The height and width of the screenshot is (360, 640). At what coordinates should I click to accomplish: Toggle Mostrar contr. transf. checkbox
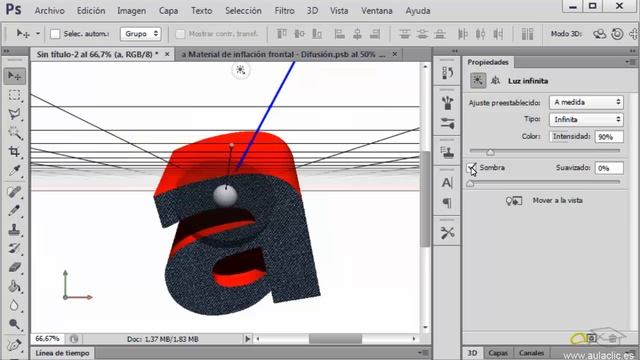[180, 34]
